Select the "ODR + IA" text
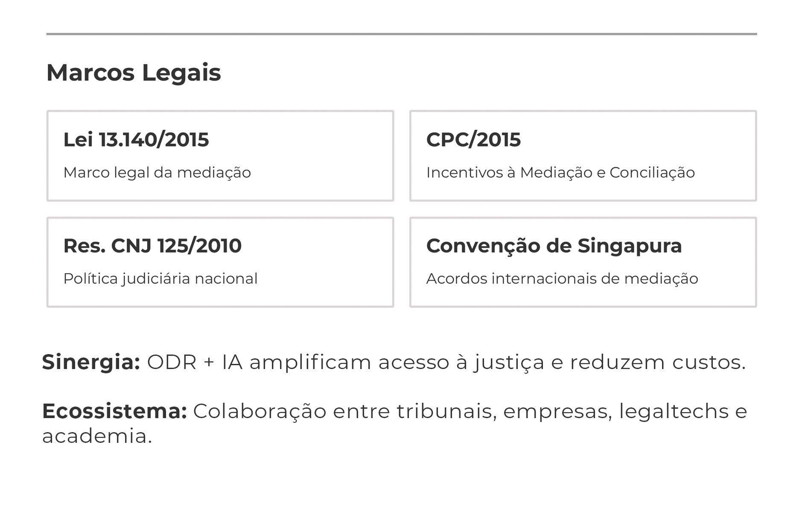The image size is (811, 532). pos(195,362)
